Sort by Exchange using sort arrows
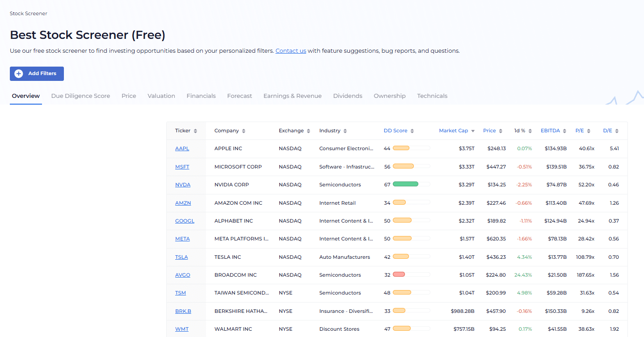This screenshot has height=337, width=644. tap(308, 131)
